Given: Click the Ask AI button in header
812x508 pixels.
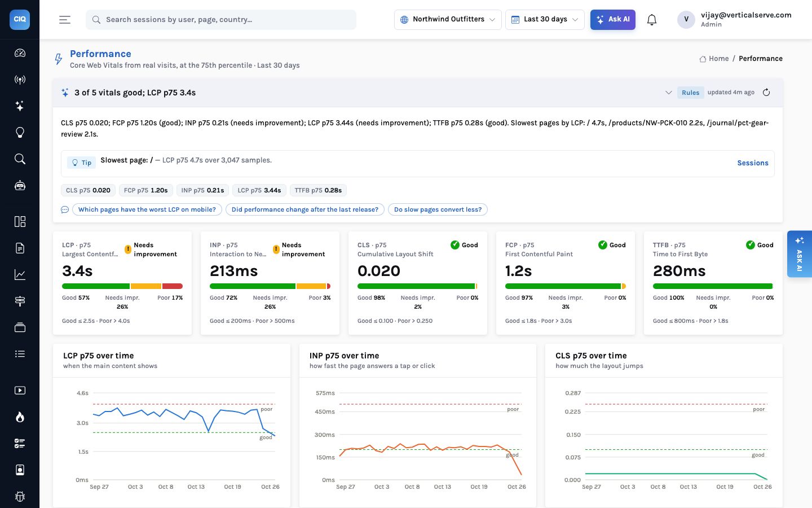Looking at the screenshot, I should click(613, 19).
